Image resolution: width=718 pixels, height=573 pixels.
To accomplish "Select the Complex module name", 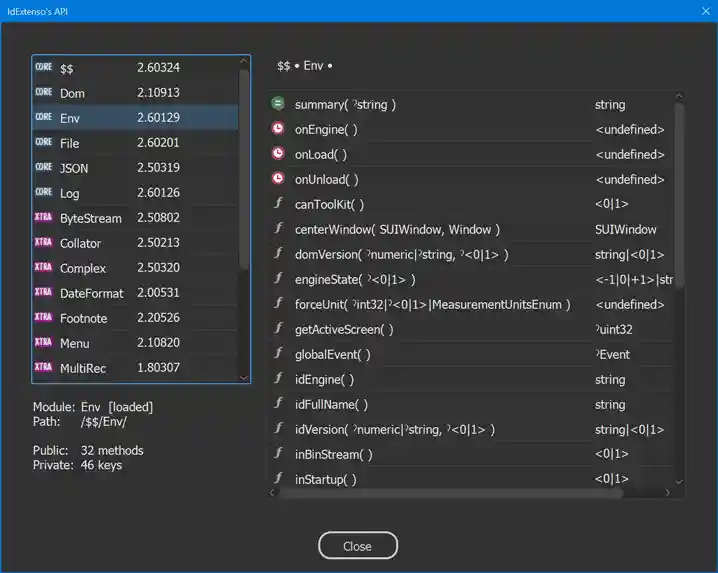I will [x=83, y=268].
